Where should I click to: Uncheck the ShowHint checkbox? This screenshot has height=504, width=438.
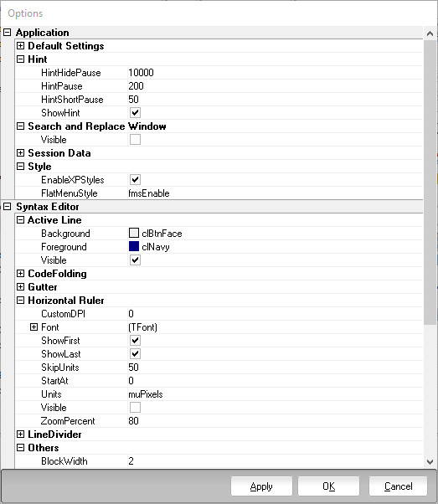135,113
